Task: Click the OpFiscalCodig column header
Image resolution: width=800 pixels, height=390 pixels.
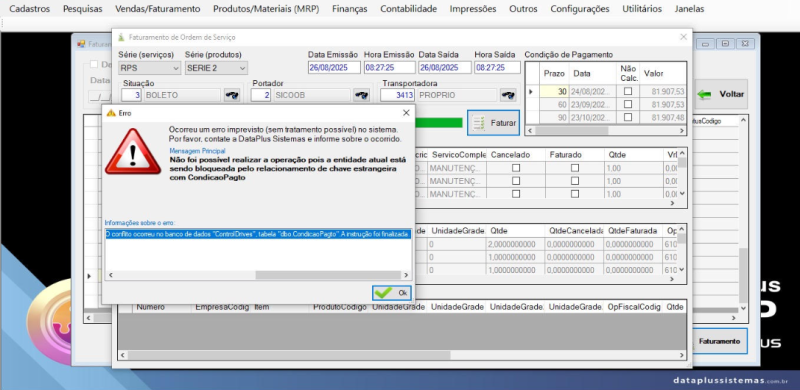Action: tap(634, 307)
